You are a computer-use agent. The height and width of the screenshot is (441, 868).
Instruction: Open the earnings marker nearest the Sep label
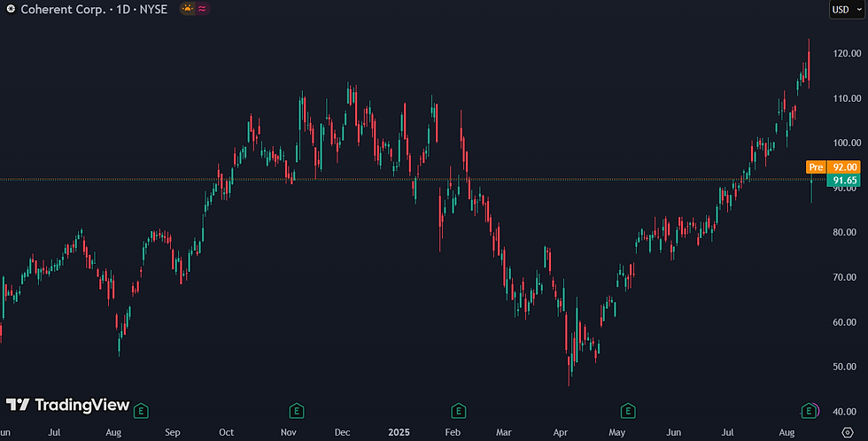(x=141, y=411)
